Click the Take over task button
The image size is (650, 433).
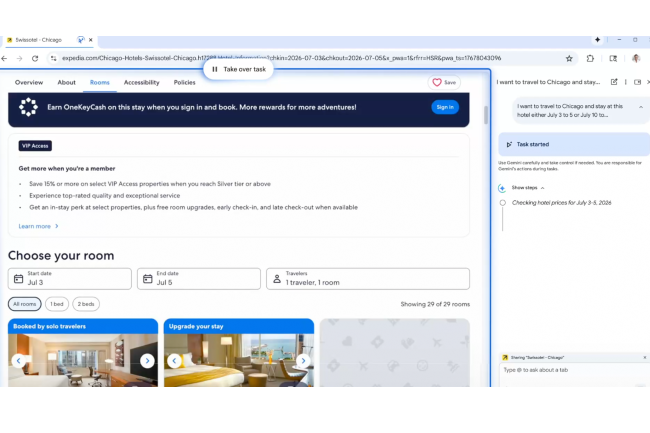239,69
